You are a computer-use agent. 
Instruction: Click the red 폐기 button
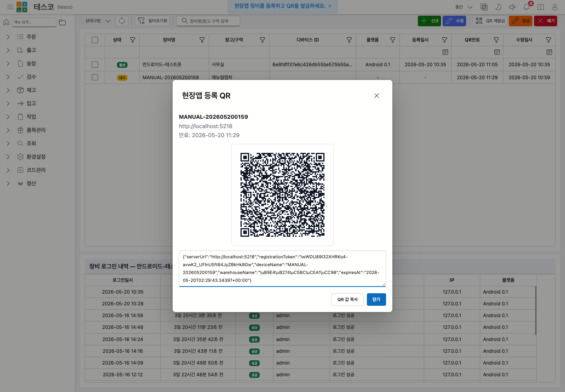pos(546,21)
